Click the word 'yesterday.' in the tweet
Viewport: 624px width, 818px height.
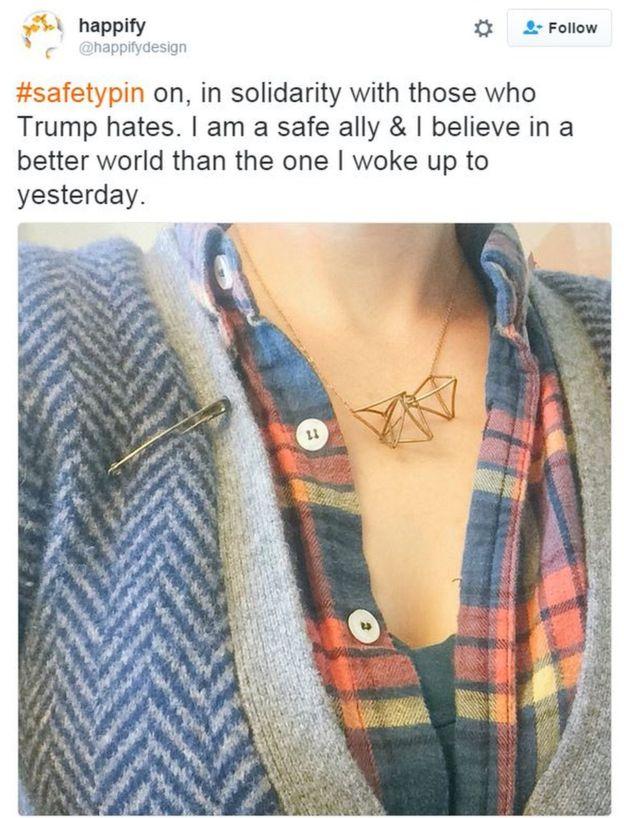[80, 196]
